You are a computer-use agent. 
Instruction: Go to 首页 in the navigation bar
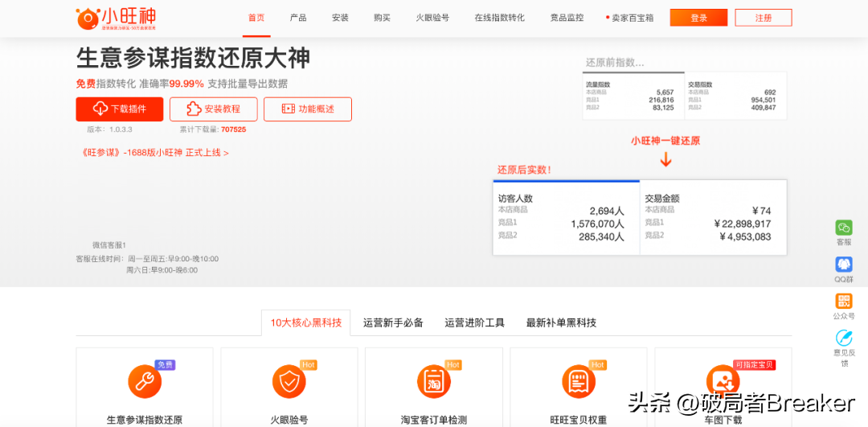[x=256, y=18]
